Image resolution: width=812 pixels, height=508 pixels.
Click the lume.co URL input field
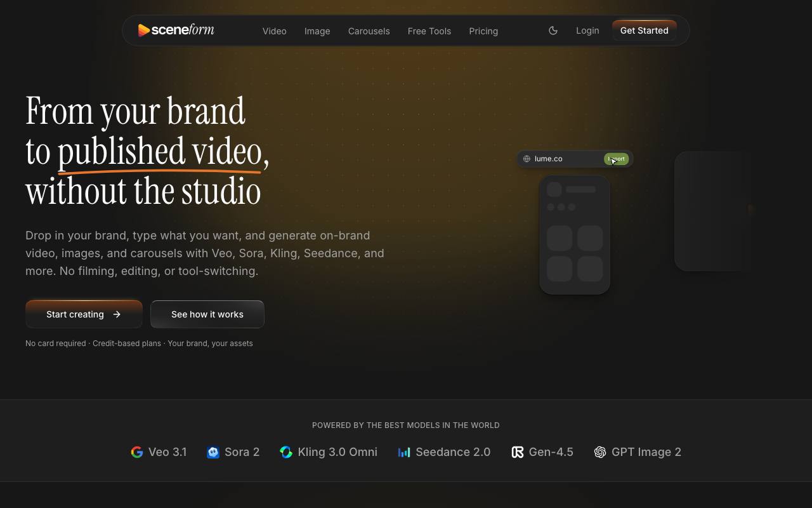click(x=575, y=159)
